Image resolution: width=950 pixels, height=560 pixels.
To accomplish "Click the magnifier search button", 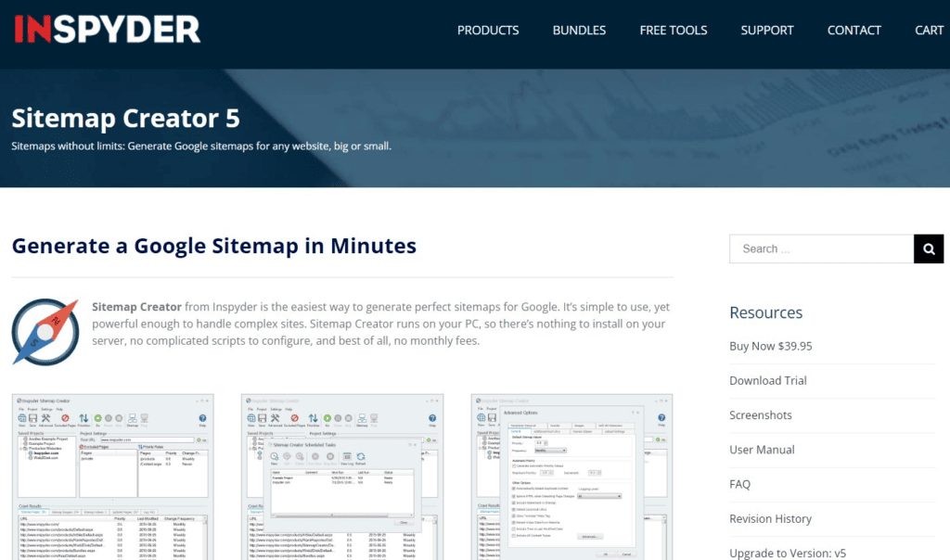I will coord(929,248).
